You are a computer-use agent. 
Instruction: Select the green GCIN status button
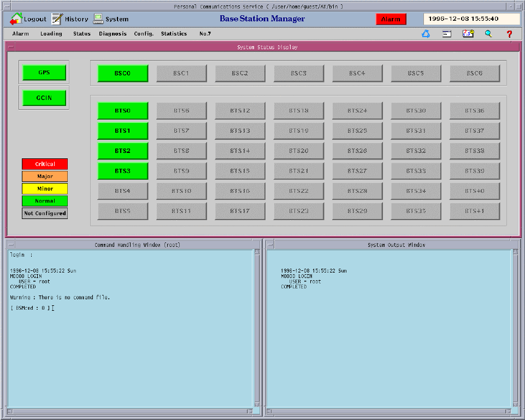point(44,98)
